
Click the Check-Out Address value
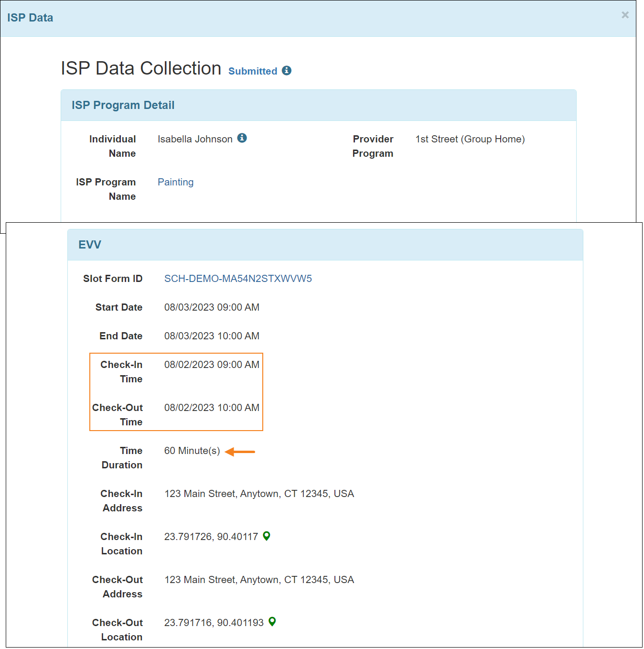259,580
